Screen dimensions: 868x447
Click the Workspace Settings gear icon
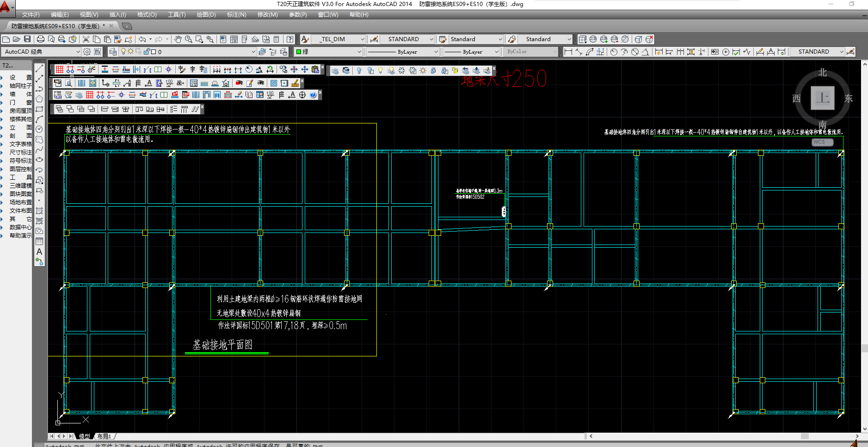point(87,52)
